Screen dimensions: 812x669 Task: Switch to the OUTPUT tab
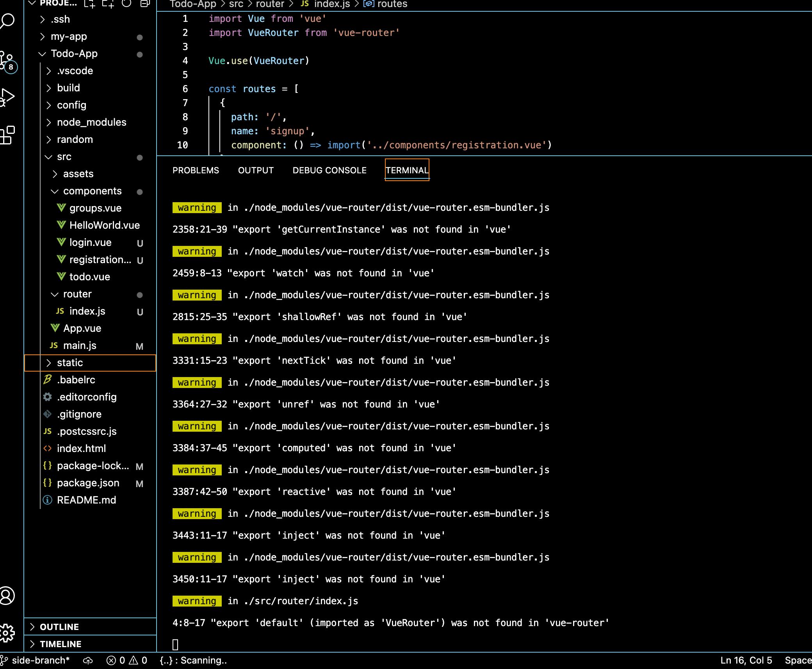point(256,170)
